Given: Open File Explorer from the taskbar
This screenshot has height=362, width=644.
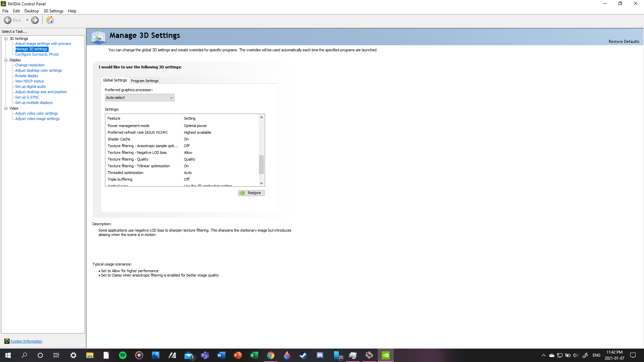Looking at the screenshot, I should point(90,355).
